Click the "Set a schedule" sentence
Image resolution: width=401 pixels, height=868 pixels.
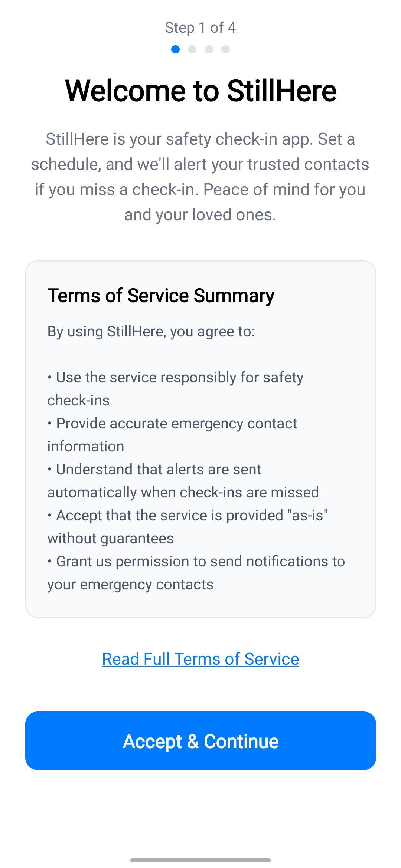(200, 164)
